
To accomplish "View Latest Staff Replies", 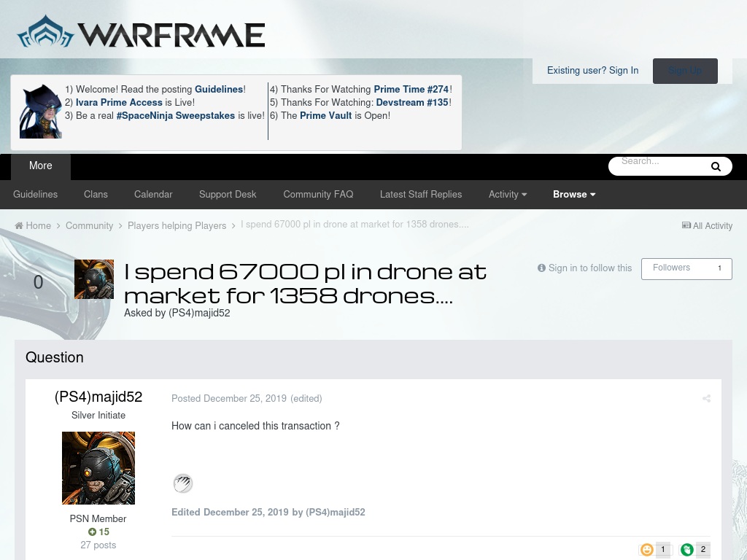I will [x=421, y=194].
